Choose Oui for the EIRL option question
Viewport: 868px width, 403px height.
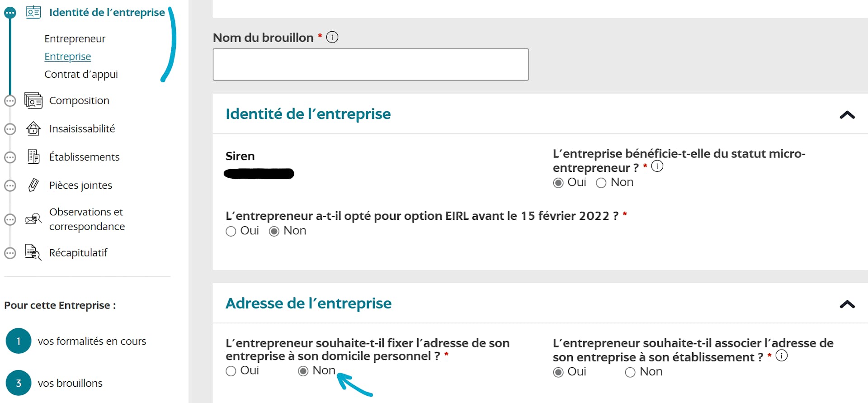pos(231,231)
